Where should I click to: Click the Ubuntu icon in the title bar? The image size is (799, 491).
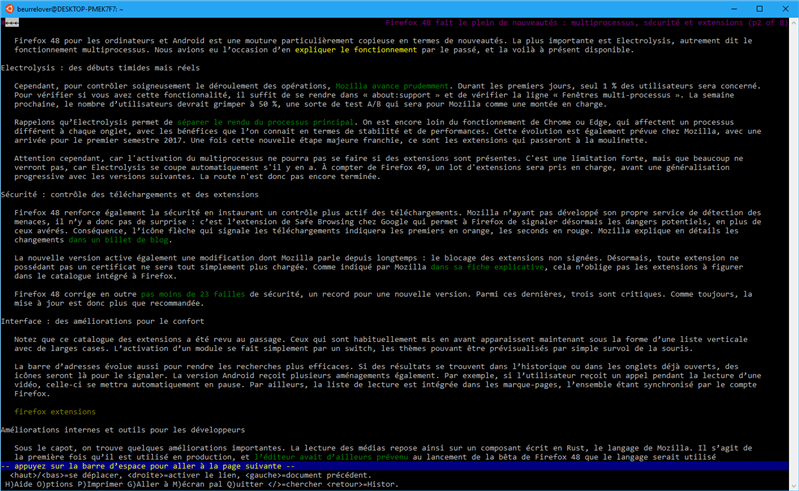coord(9,9)
